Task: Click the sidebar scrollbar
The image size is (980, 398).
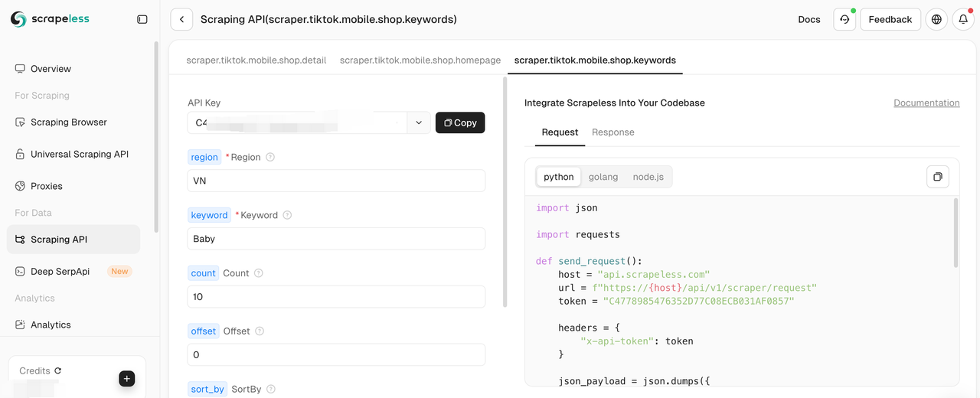Action: (157, 138)
